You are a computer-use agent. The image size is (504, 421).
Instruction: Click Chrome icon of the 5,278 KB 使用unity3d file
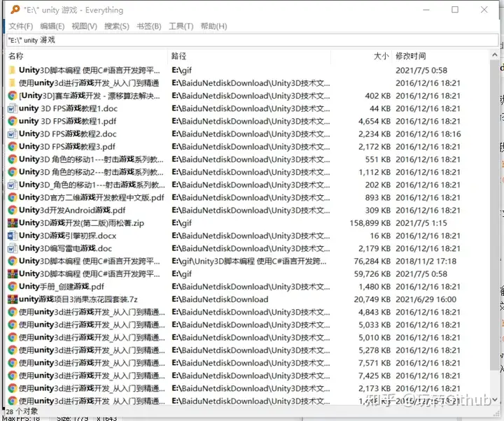coord(12,350)
